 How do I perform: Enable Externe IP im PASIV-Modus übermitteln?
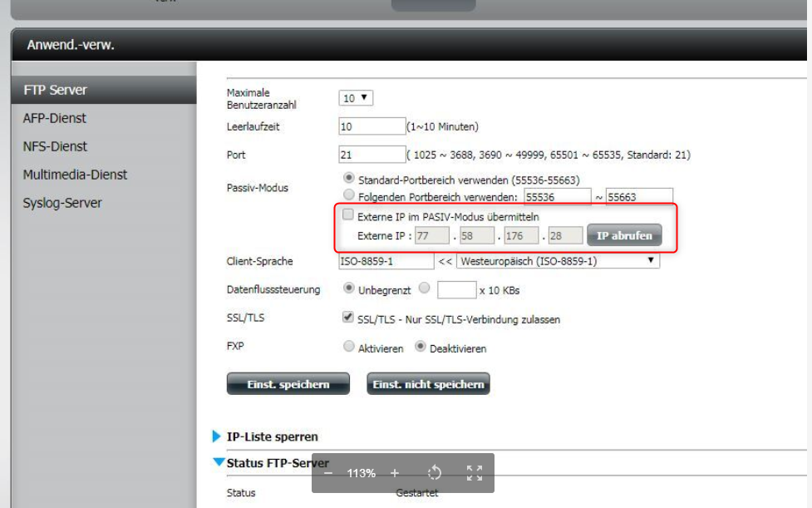pos(349,215)
